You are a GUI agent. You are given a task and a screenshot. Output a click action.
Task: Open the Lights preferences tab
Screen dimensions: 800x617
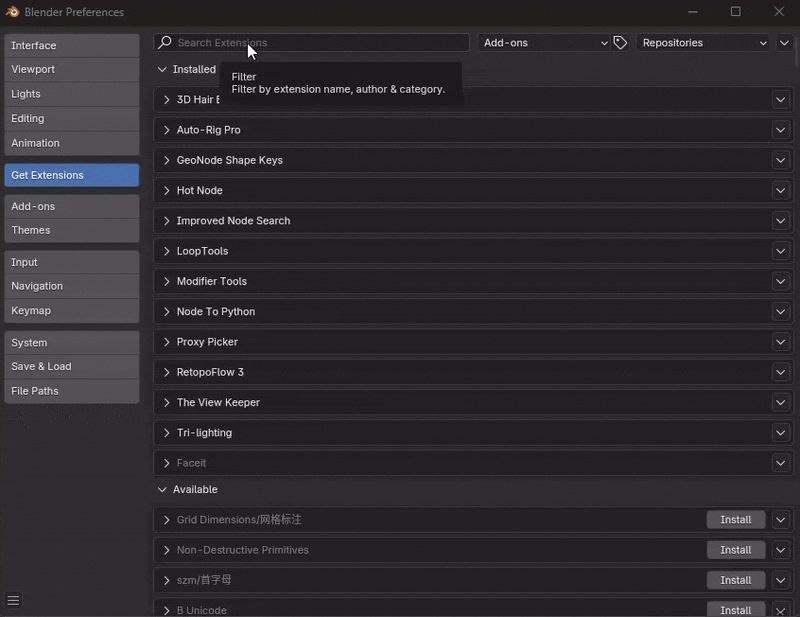[72, 94]
